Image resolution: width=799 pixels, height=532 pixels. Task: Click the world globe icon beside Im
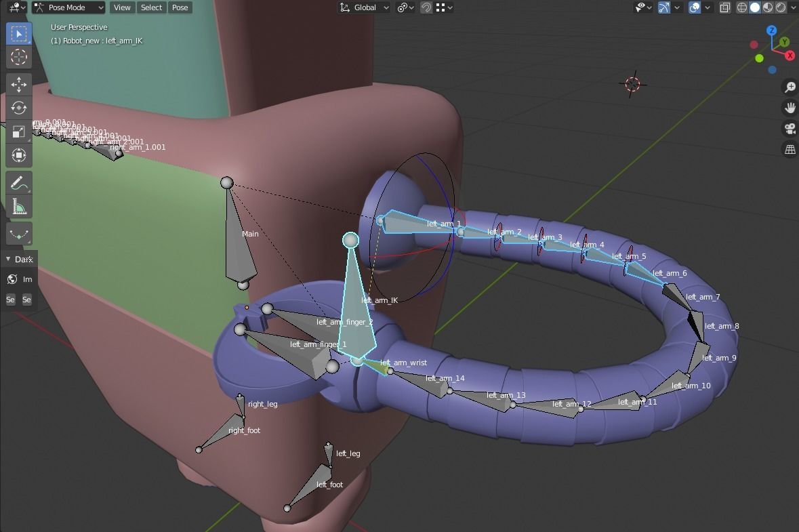click(x=12, y=279)
